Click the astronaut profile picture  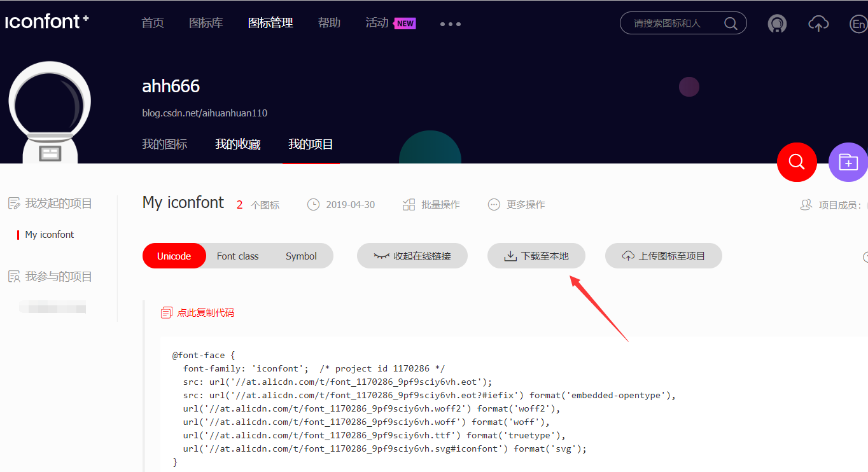click(50, 112)
